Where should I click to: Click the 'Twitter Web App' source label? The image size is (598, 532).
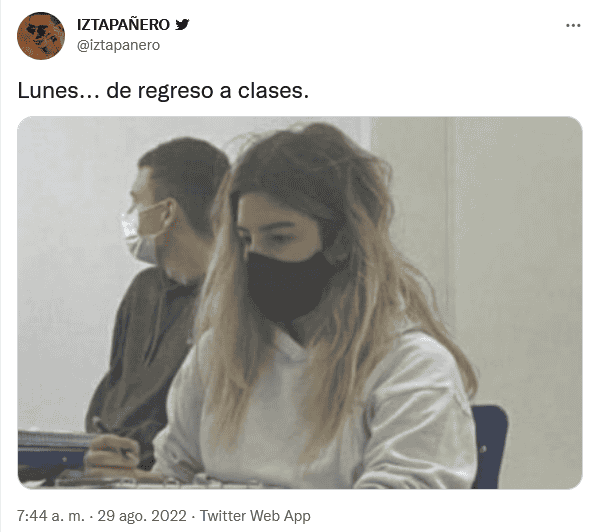(255, 516)
